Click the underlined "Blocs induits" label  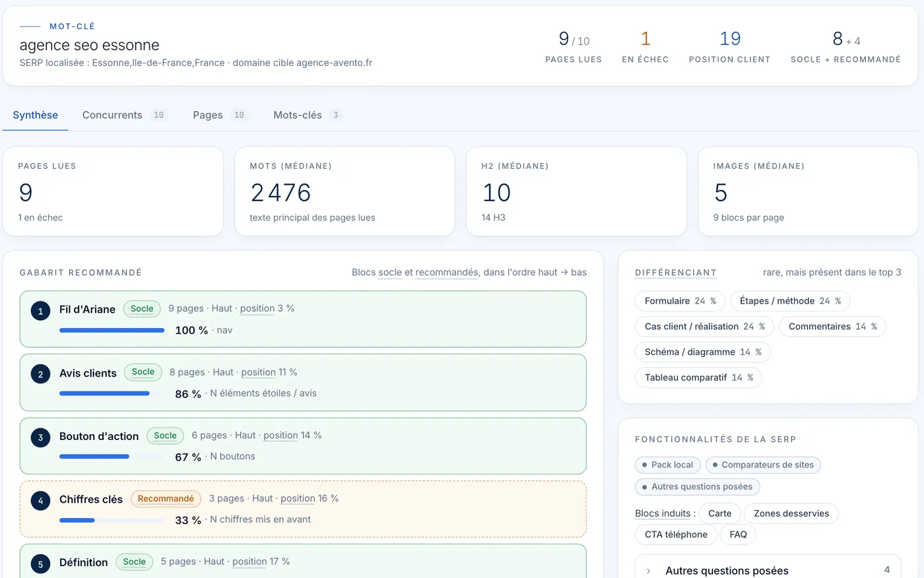click(x=663, y=513)
